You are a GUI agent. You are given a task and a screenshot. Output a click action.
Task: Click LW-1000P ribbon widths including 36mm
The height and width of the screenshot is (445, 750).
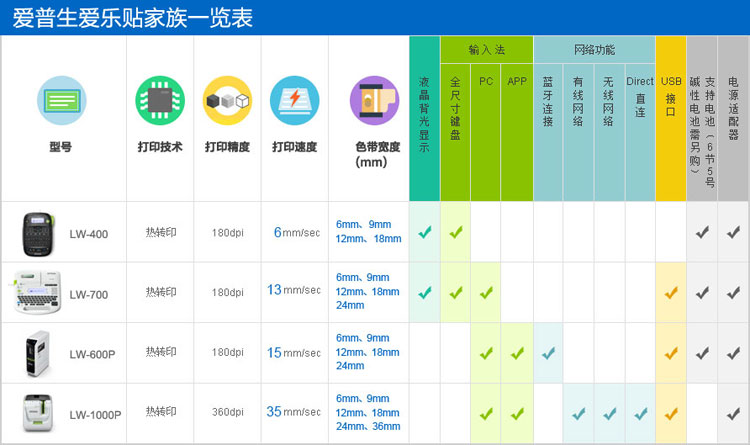(x=368, y=412)
